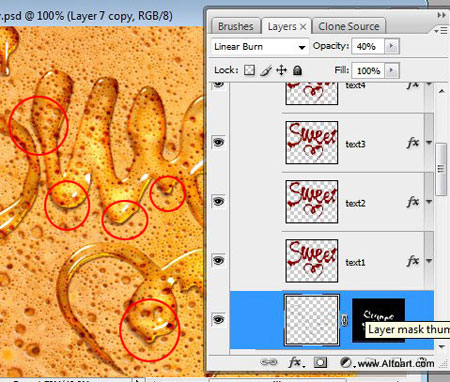Click the black layer mask thumbnail
450x382 pixels.
[378, 320]
